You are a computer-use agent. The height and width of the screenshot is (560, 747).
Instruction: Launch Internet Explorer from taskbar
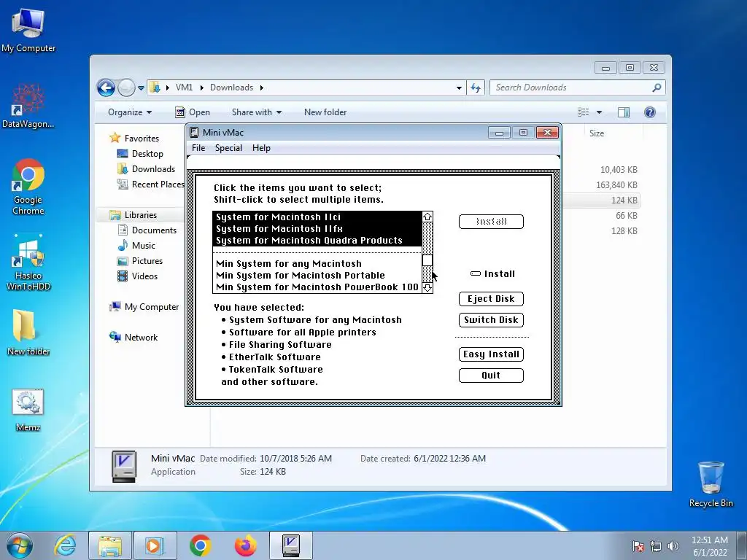65,545
